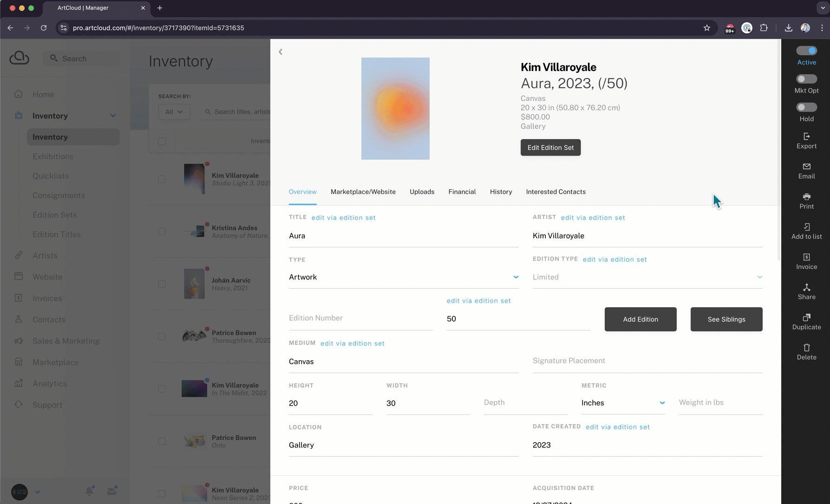Click the ArtCloud cloud logo
830x504 pixels.
[19, 58]
